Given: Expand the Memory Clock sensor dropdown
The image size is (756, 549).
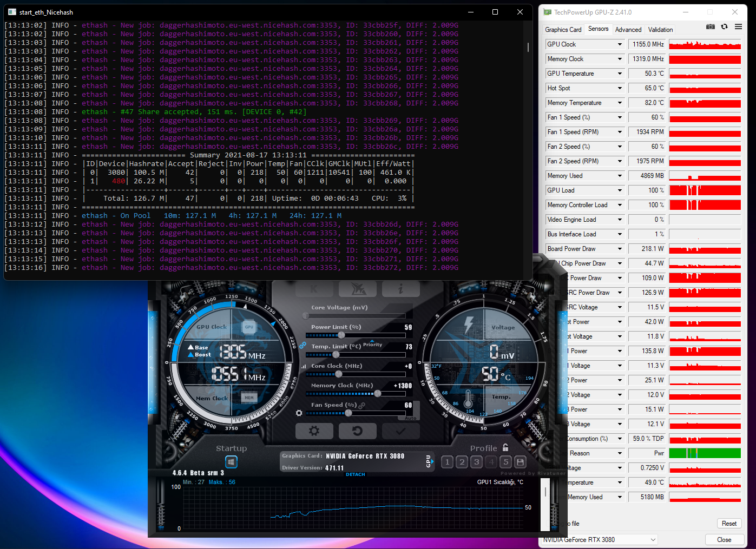Looking at the screenshot, I should [x=620, y=59].
